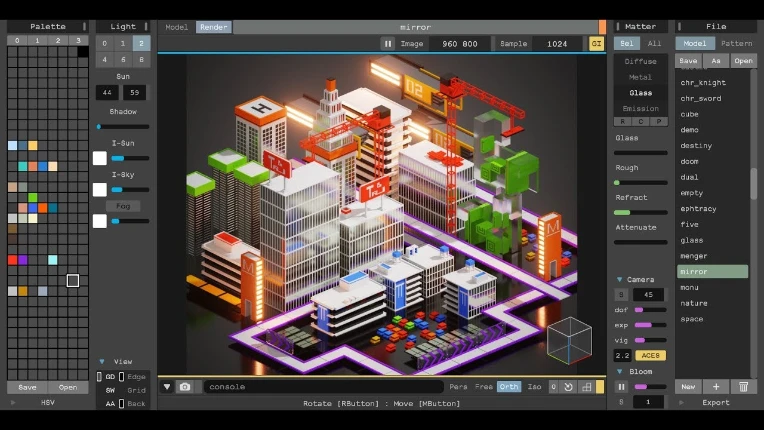This screenshot has height=430, width=764.
Task: Toggle ACES tone mapping
Action: pos(650,355)
